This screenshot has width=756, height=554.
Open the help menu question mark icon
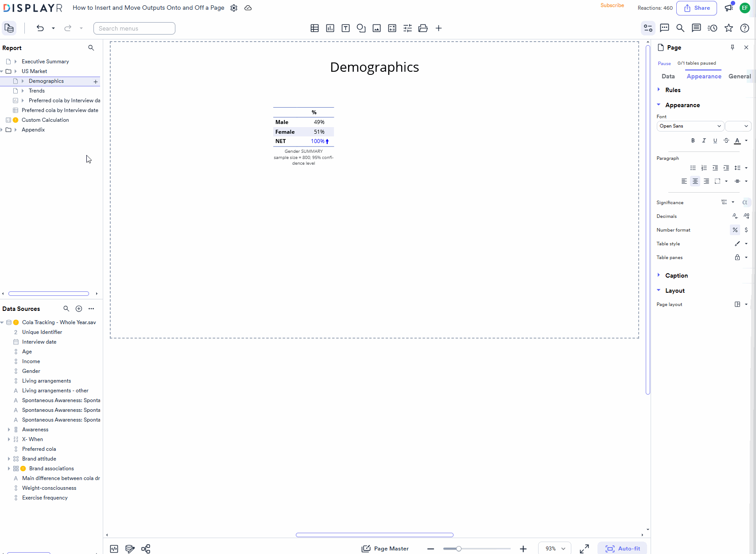click(744, 28)
